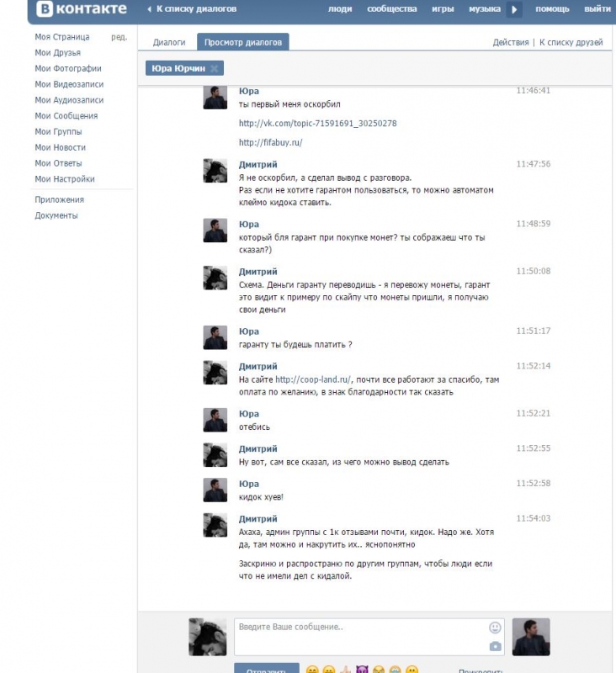Click the VKontakte logo icon

pos(45,9)
